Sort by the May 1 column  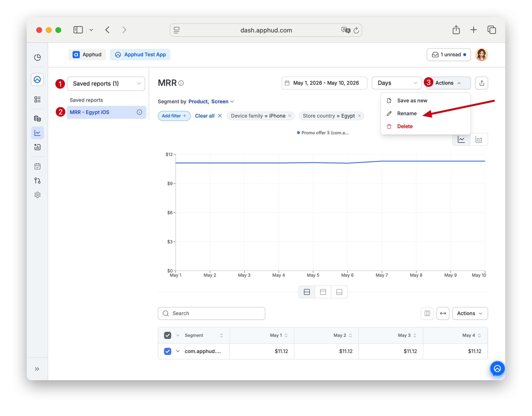click(x=286, y=335)
